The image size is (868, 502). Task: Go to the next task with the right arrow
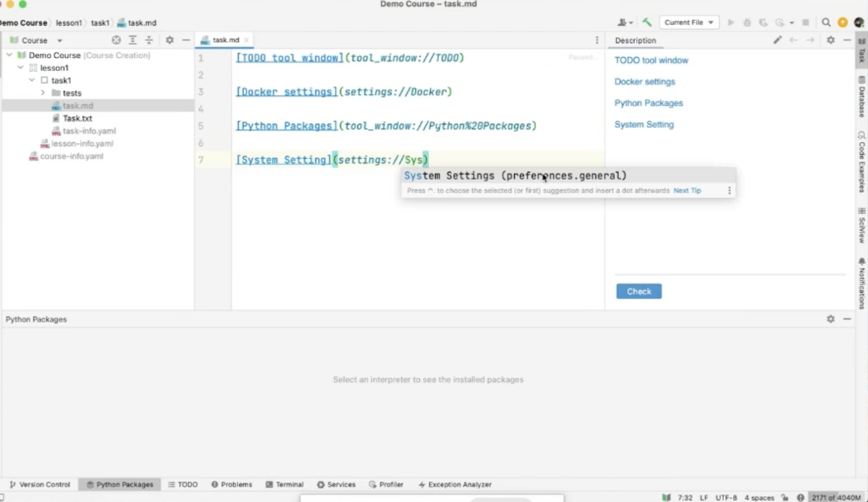point(810,40)
